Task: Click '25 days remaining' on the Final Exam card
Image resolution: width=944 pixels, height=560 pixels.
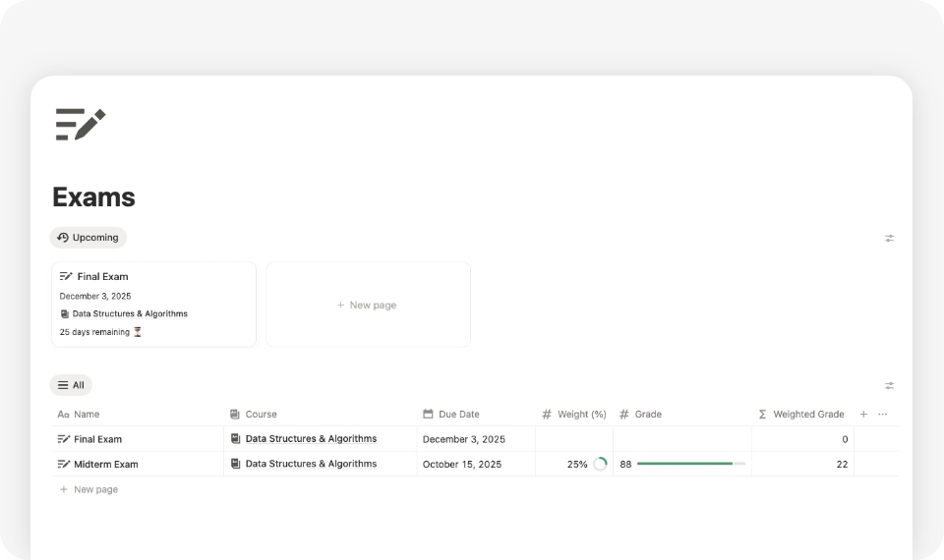Action: [x=94, y=332]
